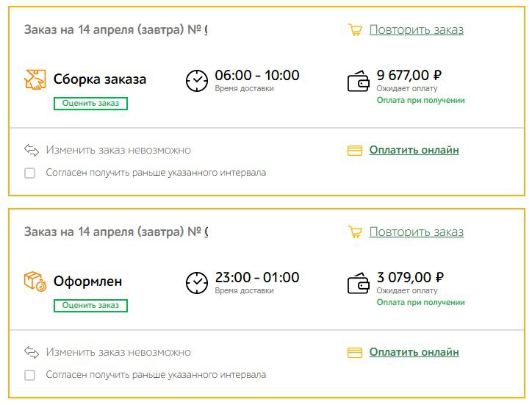Image resolution: width=532 pixels, height=405 pixels.
Task: Click card icon by second Оплатить онлайн
Action: tap(355, 352)
